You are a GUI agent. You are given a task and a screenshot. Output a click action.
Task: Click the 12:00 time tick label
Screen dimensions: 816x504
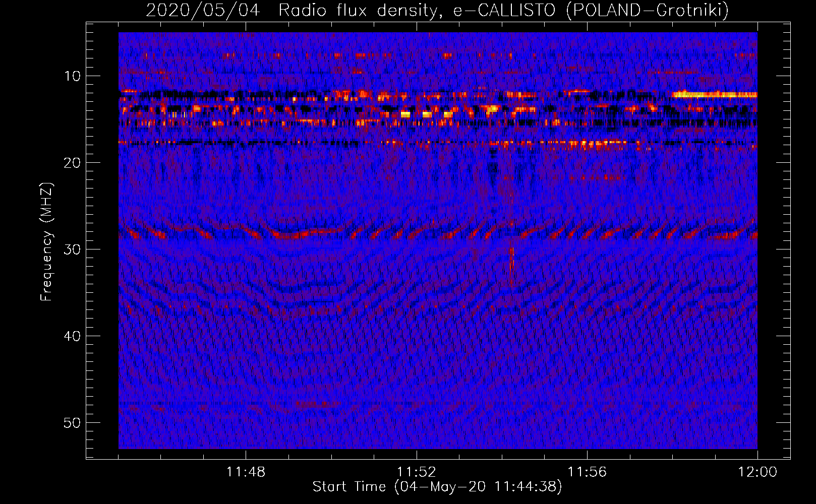(757, 472)
